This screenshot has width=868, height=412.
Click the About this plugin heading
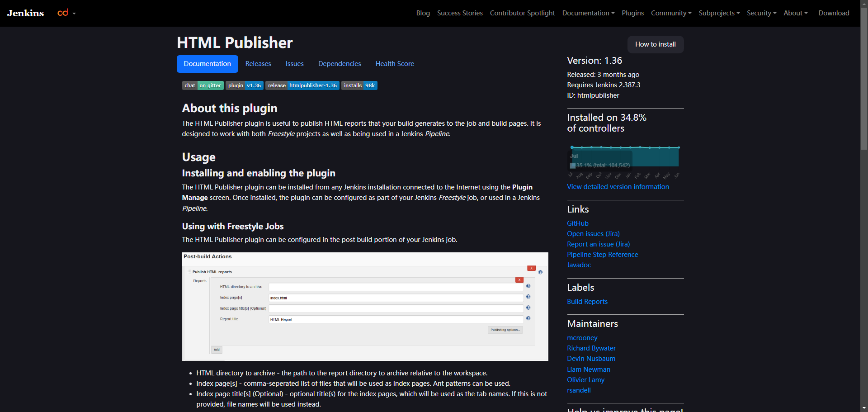point(230,109)
